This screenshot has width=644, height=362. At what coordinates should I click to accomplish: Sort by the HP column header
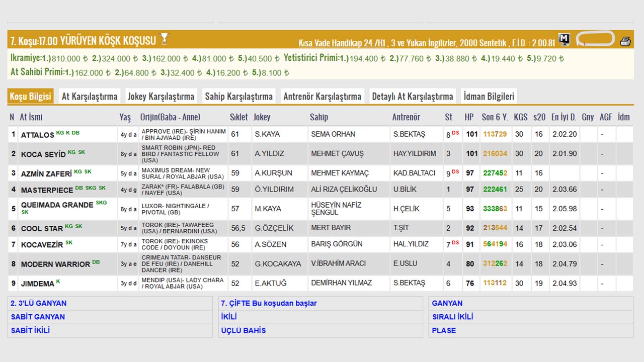(469, 117)
